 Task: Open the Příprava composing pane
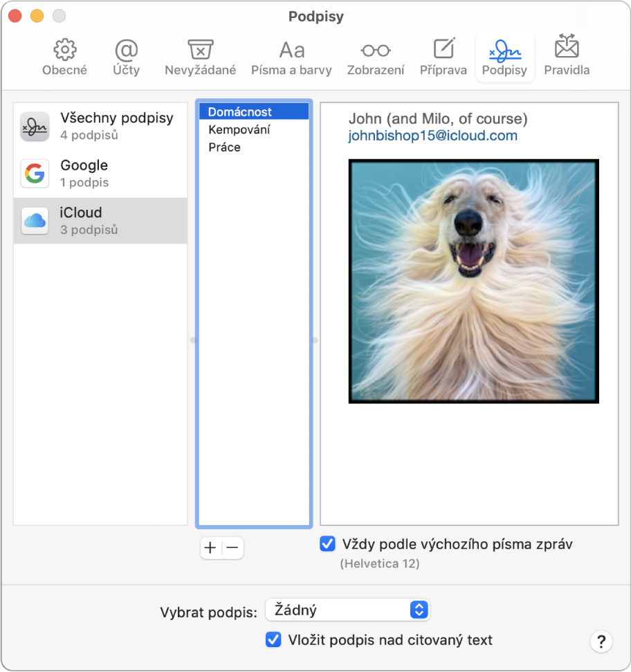(x=443, y=57)
